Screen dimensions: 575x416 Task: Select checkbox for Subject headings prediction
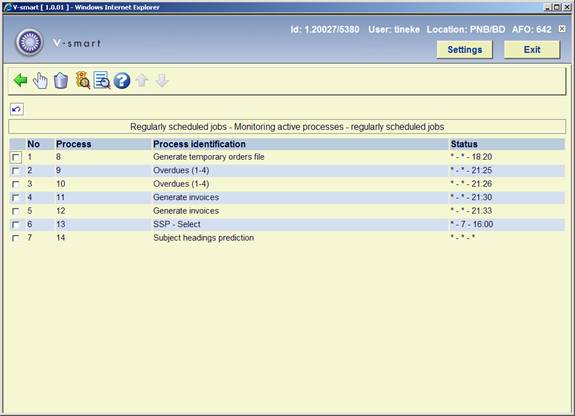[15, 238]
